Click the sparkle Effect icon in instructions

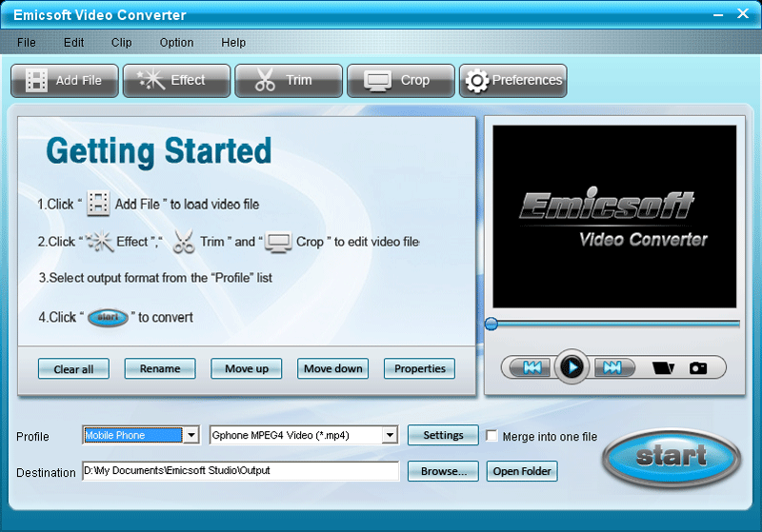[100, 241]
